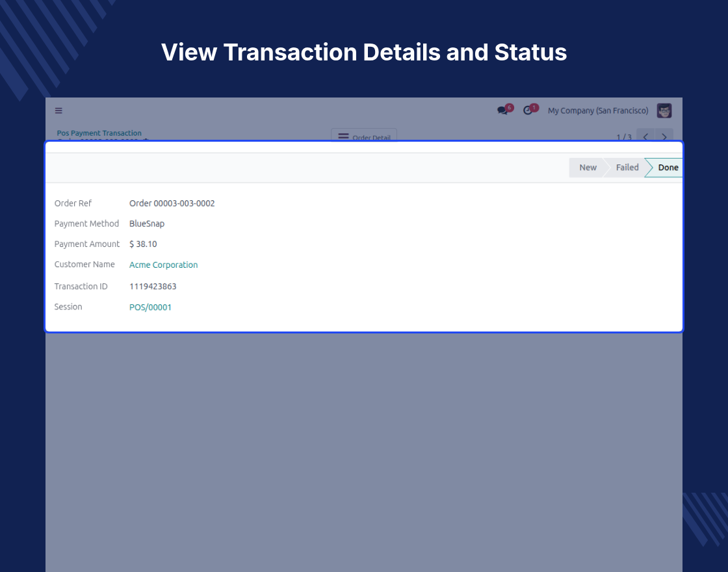Click the Order Detail button

(364, 135)
